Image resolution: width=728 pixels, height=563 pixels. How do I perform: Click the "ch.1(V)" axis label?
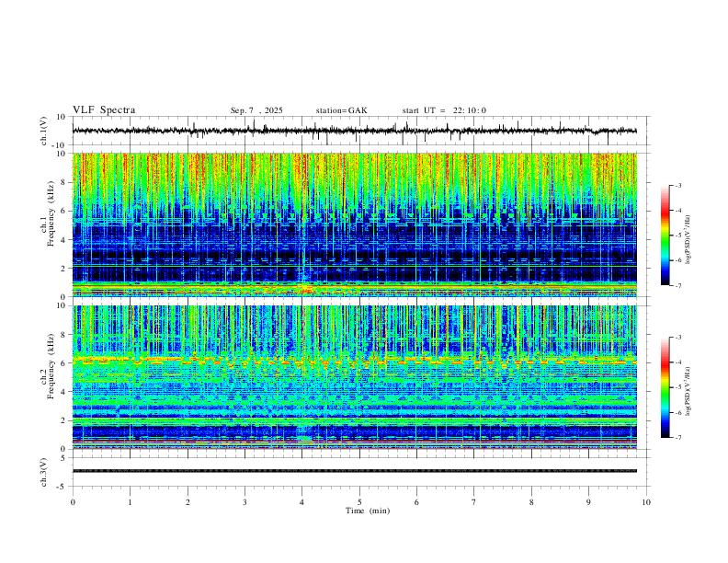[x=44, y=131]
